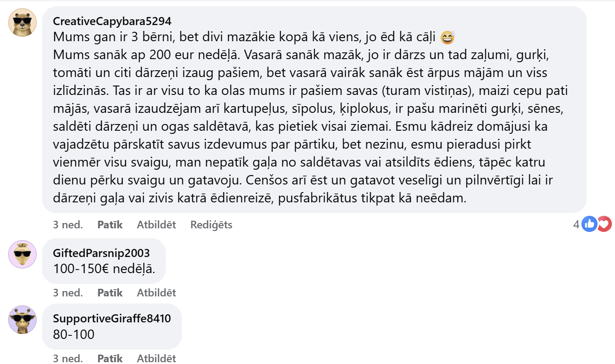Click the reaction count number 4
Viewport: 615px width, 364px height.
(x=576, y=224)
